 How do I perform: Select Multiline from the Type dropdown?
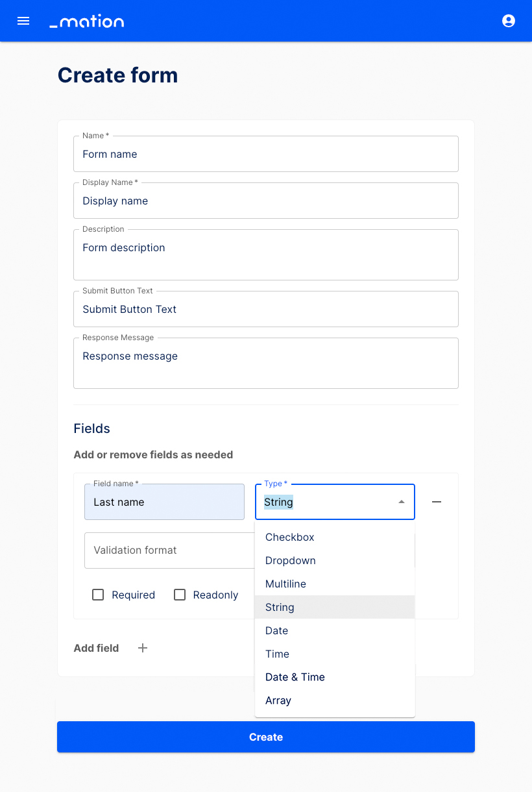[x=285, y=584]
